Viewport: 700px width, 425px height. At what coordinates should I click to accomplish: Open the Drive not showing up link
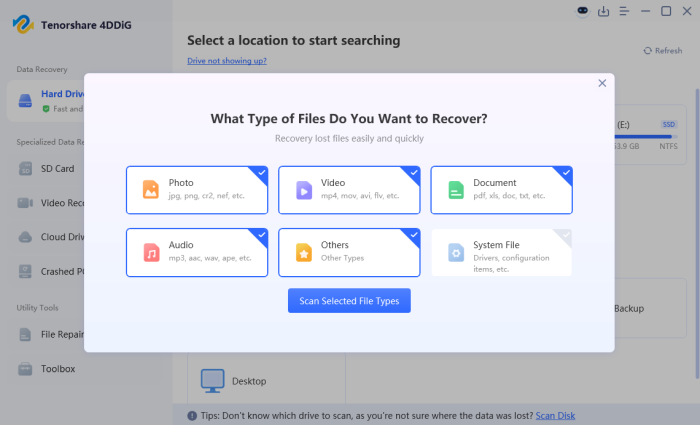[x=227, y=61]
